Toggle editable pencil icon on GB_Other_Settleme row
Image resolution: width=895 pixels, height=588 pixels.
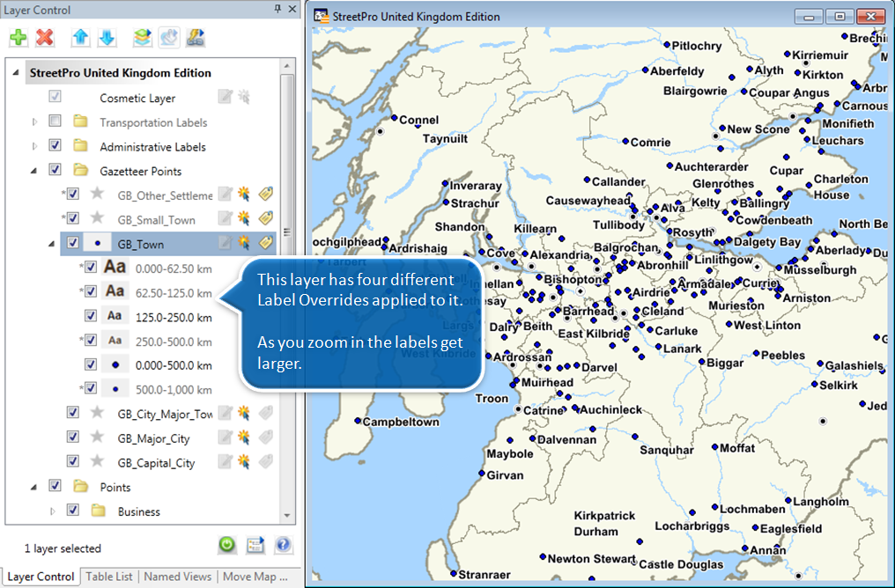226,195
